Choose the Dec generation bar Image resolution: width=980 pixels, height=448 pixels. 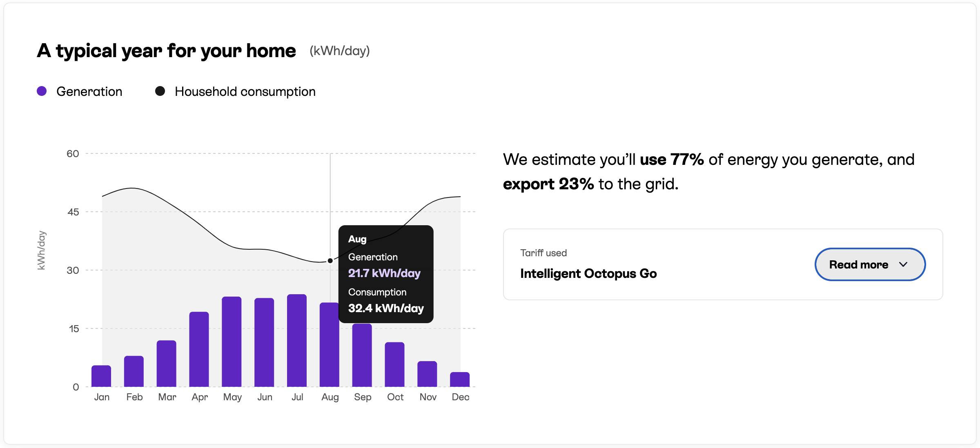pos(460,379)
